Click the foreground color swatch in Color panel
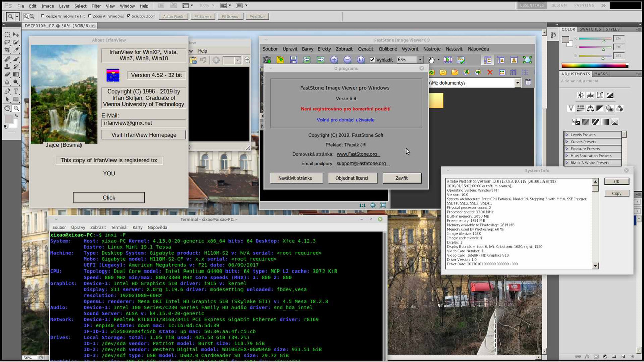The image size is (644, 362). pos(565,39)
